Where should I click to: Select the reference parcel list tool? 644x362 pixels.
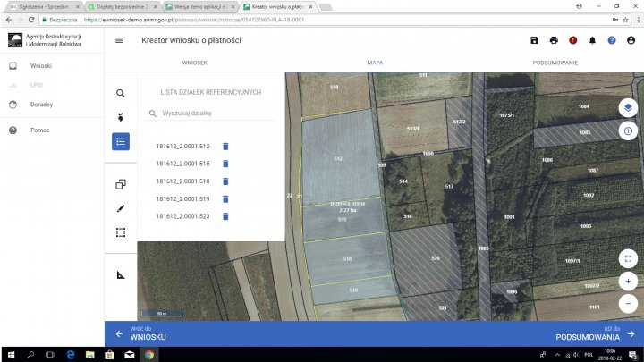[x=121, y=141]
